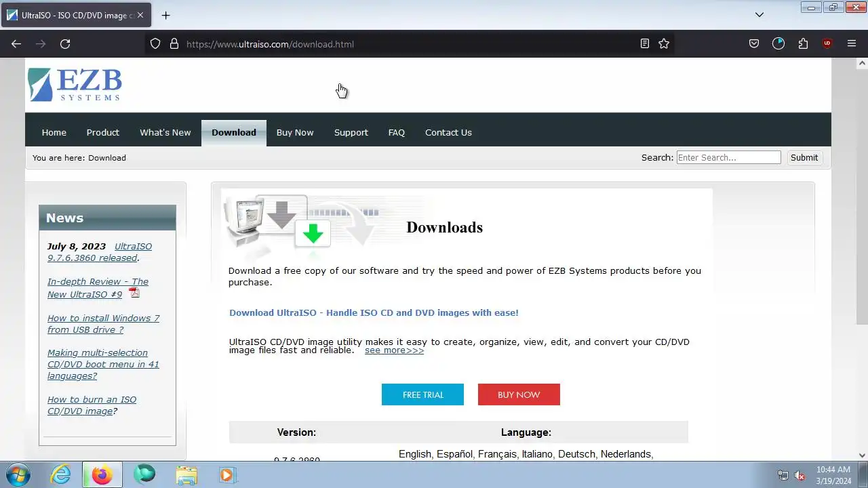Screen dimensions: 868x488
Task: Open the 'Download UltraISO' heading link
Action: pos(374,312)
